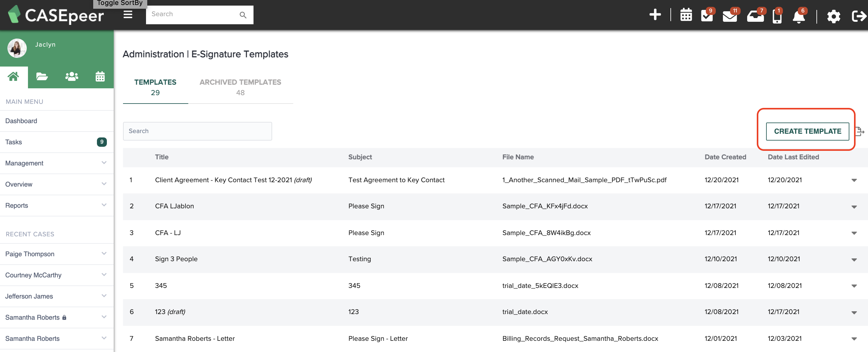The width and height of the screenshot is (868, 352).
Task: Open the inbox icon with 7 items
Action: (x=756, y=16)
